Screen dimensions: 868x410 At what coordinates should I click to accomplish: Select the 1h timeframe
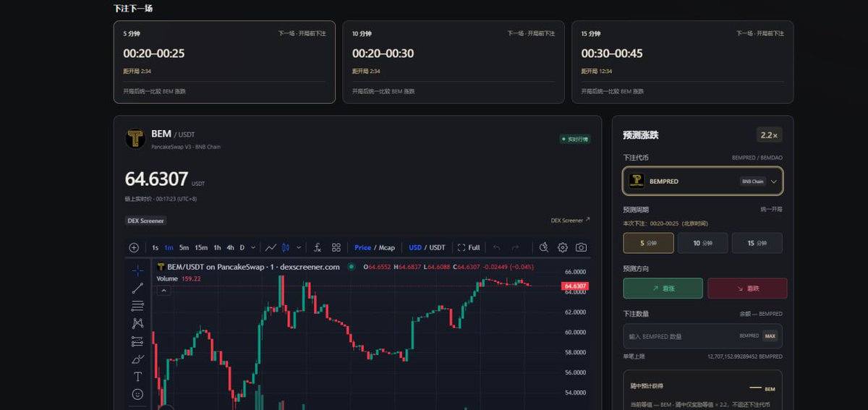(217, 247)
